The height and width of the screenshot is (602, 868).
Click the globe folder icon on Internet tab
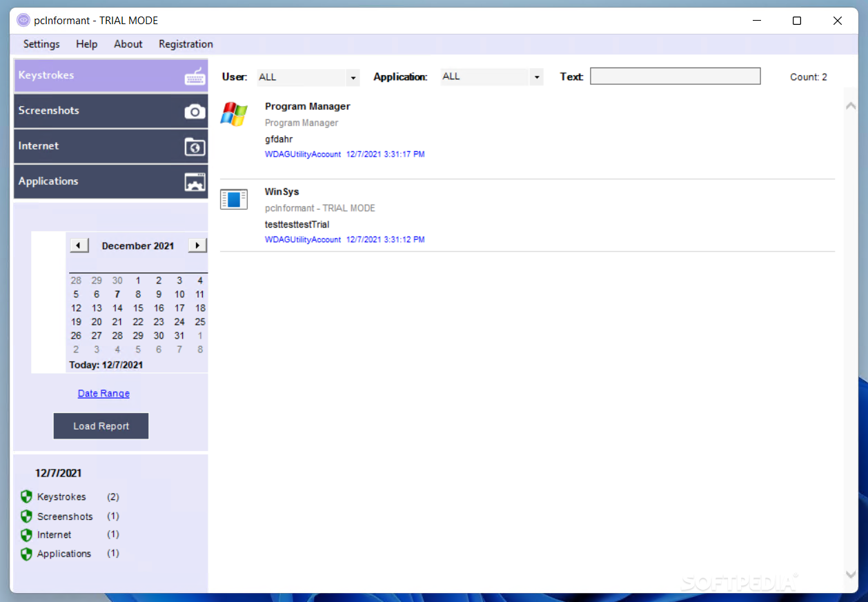(195, 146)
